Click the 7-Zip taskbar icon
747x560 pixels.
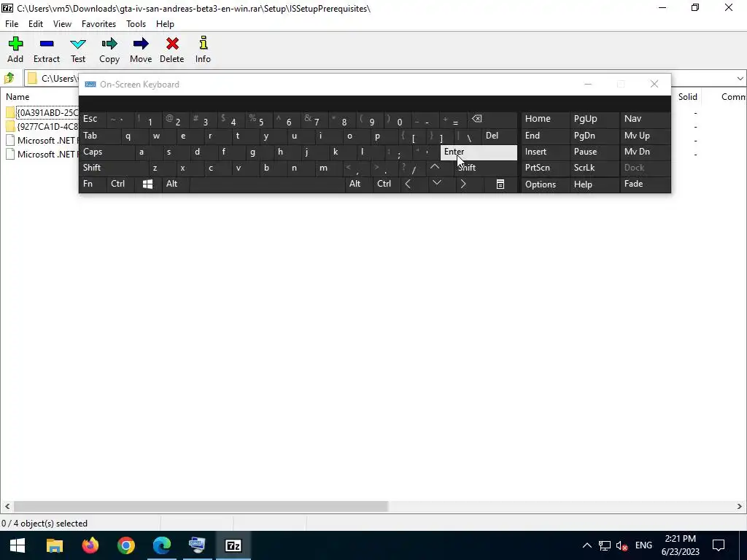233,545
